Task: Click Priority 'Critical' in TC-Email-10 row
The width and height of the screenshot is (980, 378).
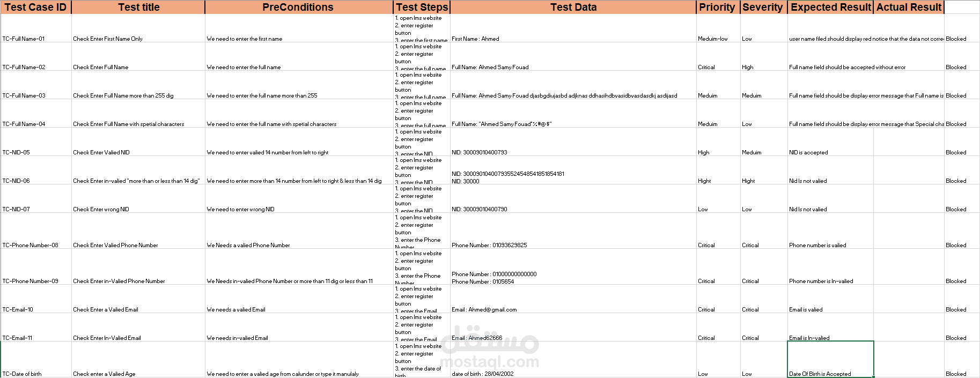Action: point(718,299)
